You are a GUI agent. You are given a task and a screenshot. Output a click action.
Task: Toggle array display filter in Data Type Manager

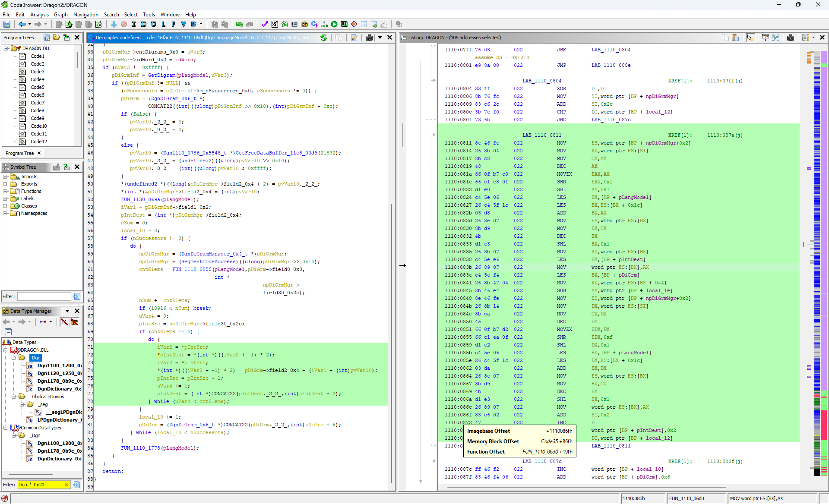coord(64,322)
